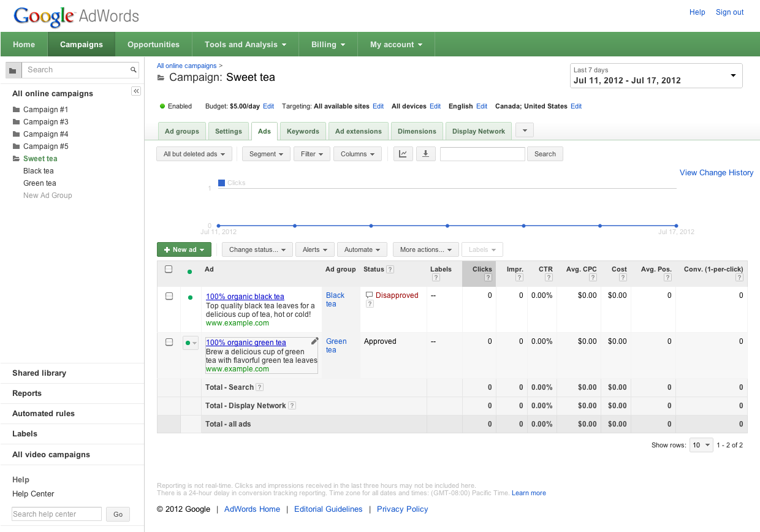Toggle the graph with the chart icon
Viewport: 760px width, 532px height.
point(403,154)
